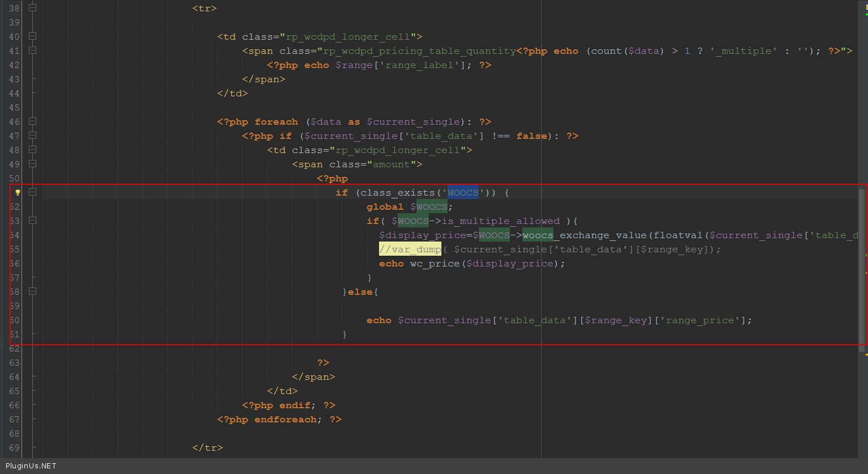The image size is (868, 474).
Task: Click the 'wc_price' function call
Action: point(435,264)
